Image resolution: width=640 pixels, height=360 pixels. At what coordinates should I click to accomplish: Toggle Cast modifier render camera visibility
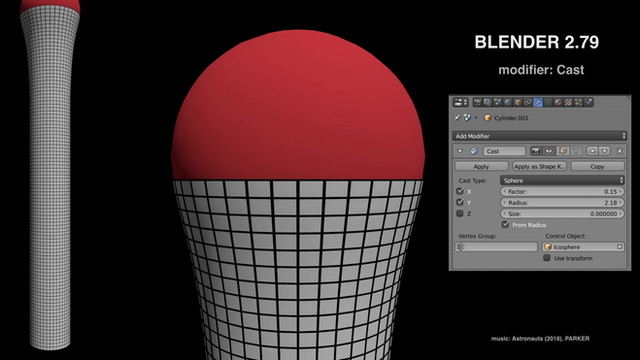pyautogui.click(x=536, y=151)
